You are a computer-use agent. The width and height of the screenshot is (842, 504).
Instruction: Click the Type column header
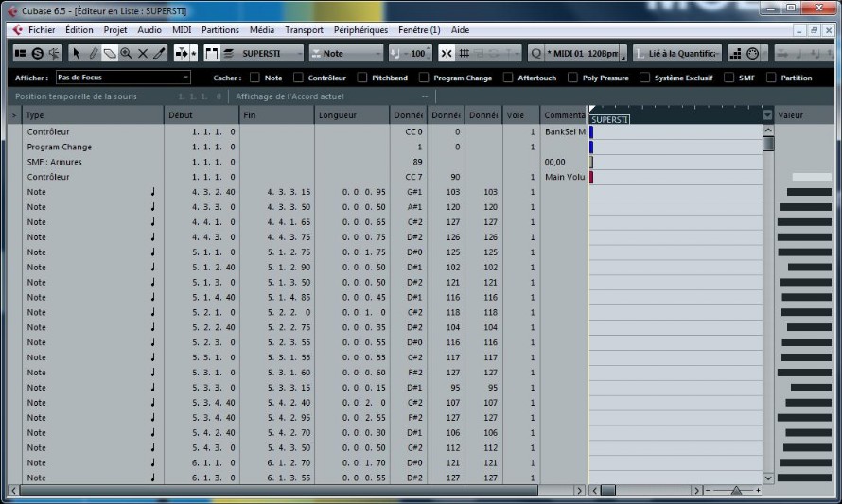tap(93, 115)
